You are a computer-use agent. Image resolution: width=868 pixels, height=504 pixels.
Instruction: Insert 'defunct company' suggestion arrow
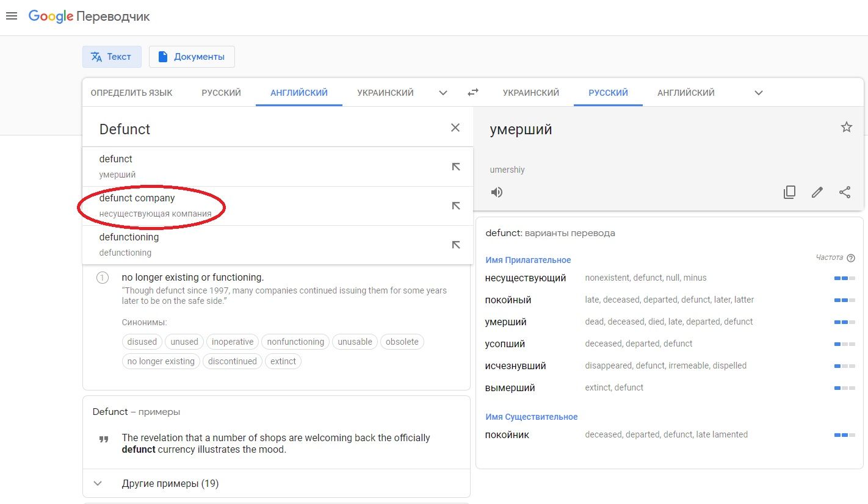tap(455, 206)
